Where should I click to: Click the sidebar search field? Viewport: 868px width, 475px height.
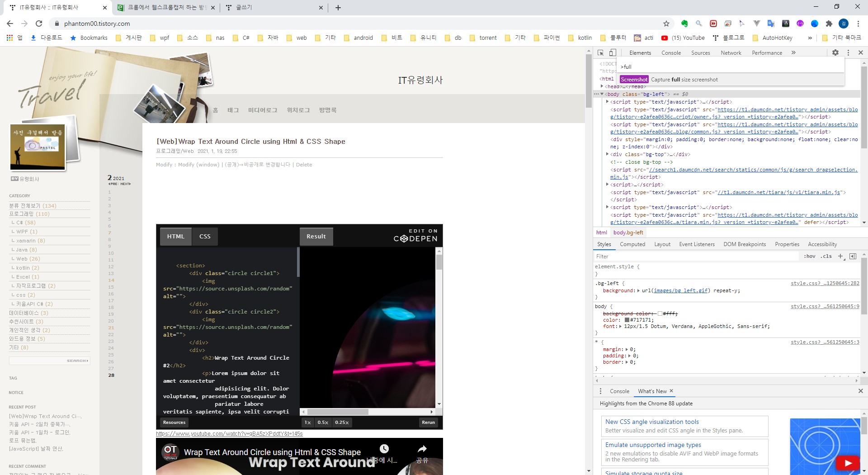tap(50, 361)
